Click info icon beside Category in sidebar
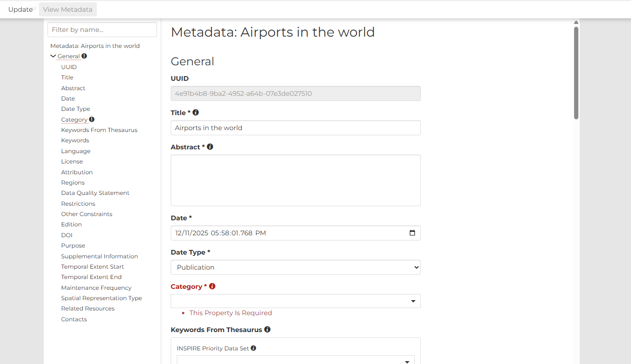Viewport: 631px width, 364px height. (x=92, y=119)
